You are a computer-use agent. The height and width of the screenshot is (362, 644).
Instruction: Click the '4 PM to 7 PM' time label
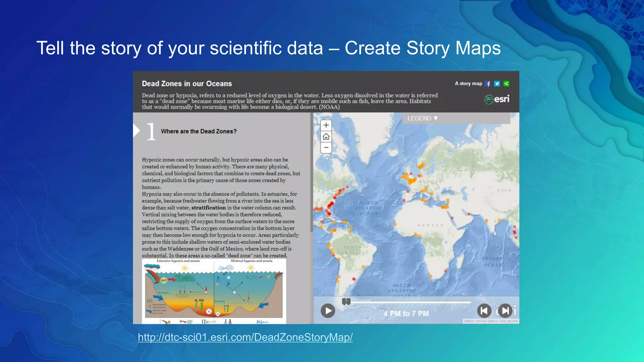(406, 314)
